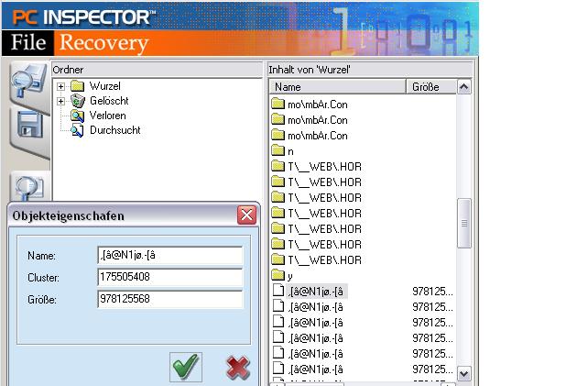Viewport: 588px width, 386px height.
Task: Select the Durchsucht label in the folder tree
Action: tap(115, 130)
